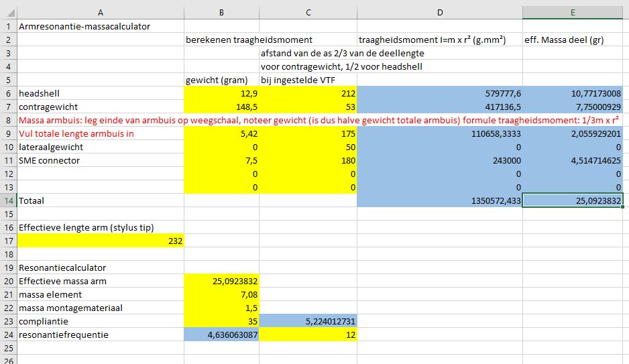Click resonance result cell 4,636063087
This screenshot has height=364, width=629.
click(221, 335)
